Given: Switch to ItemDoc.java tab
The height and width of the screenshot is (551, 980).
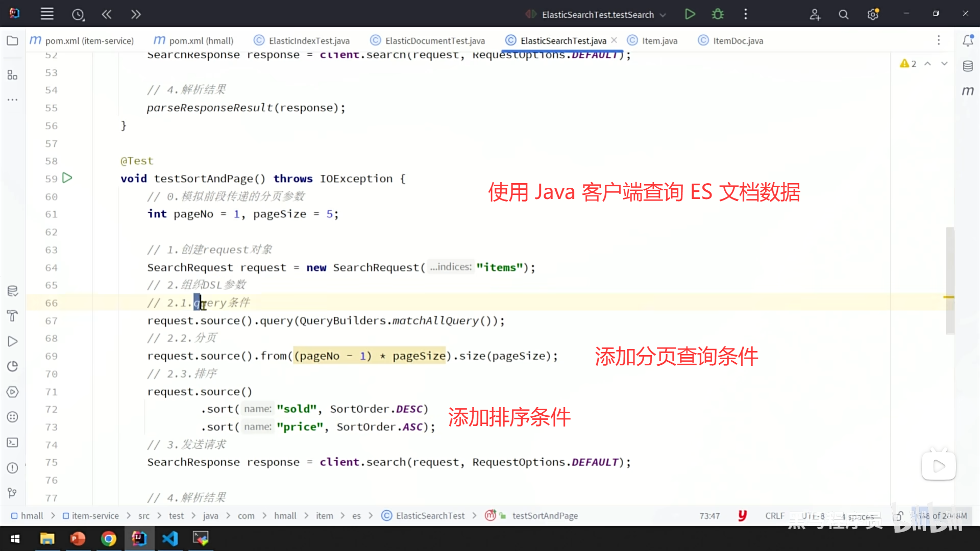Looking at the screenshot, I should tap(738, 41).
